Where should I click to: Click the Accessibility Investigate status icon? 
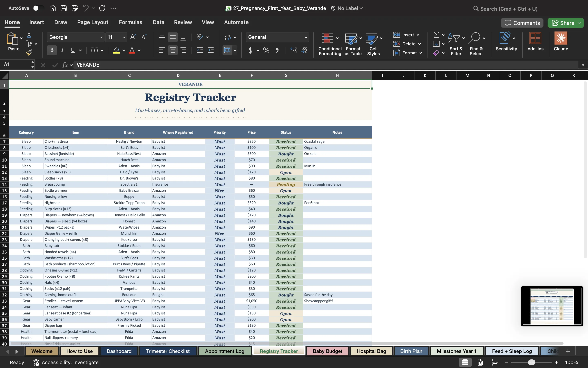tap(36, 362)
